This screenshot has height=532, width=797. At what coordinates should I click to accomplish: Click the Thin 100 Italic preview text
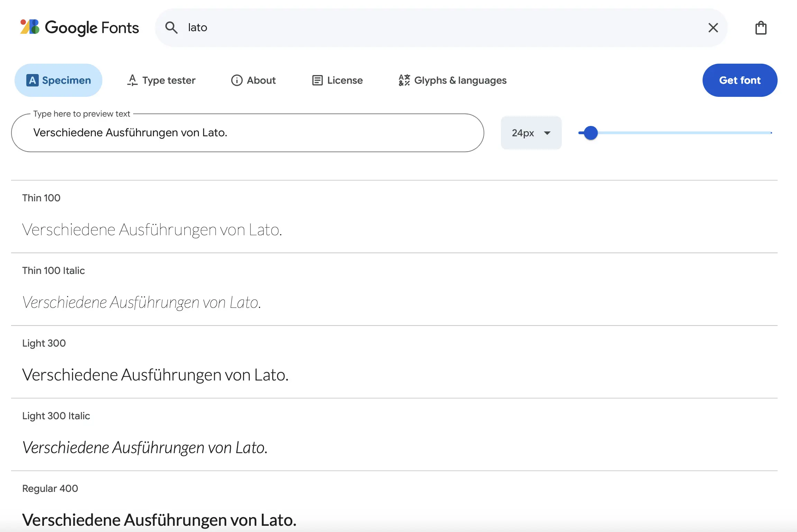tap(141, 302)
